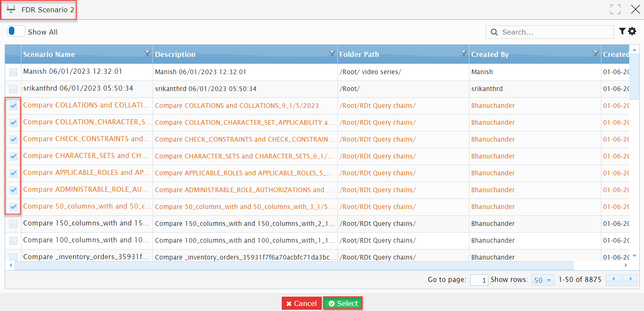This screenshot has width=644, height=311.
Task: Uncheck the Compare COLLATIONS and COLLATI row checkbox
Action: (13, 106)
